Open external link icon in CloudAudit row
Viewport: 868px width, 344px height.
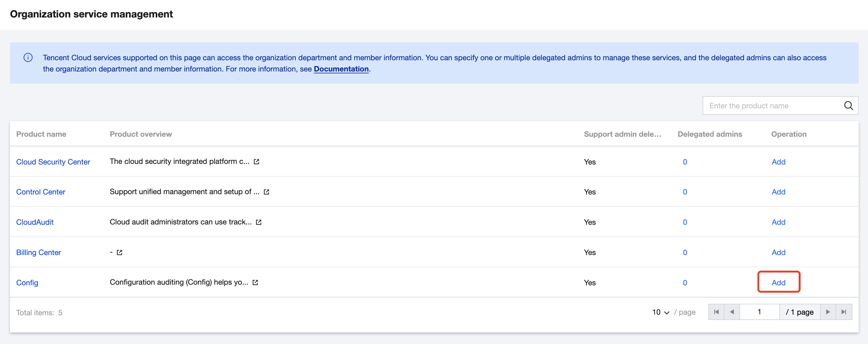pos(258,222)
